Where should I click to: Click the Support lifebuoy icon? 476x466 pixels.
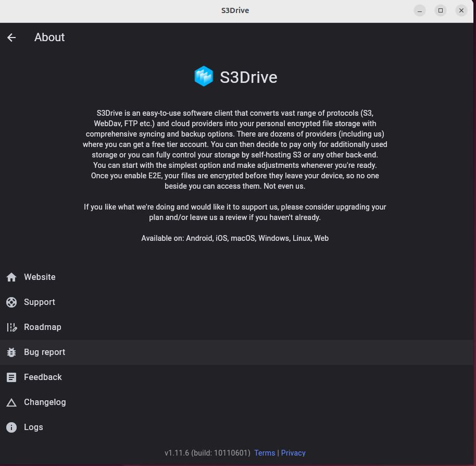click(x=11, y=302)
